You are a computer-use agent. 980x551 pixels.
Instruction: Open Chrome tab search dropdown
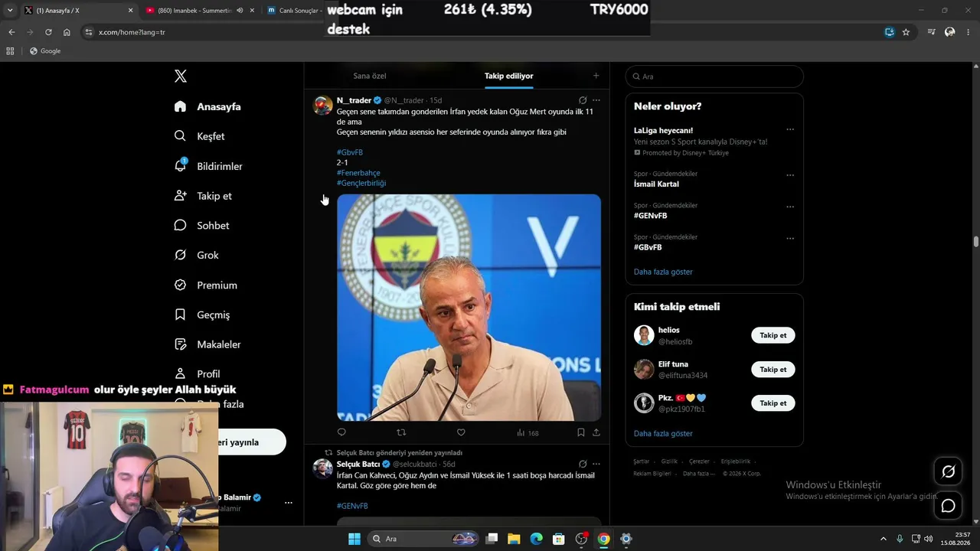tap(10, 11)
